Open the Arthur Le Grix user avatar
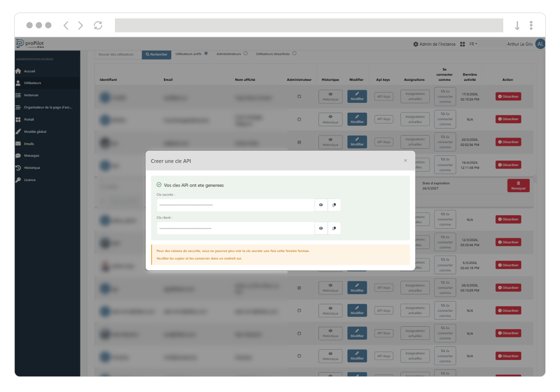560x392 pixels. click(x=540, y=44)
